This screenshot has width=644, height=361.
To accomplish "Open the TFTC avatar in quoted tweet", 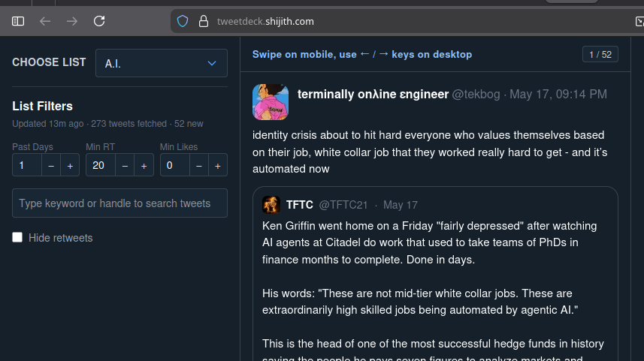I will point(271,205).
